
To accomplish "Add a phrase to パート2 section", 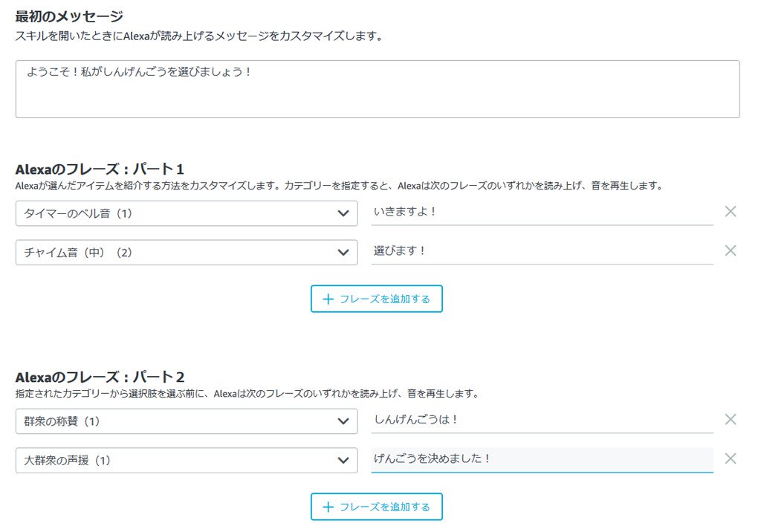I will [377, 507].
